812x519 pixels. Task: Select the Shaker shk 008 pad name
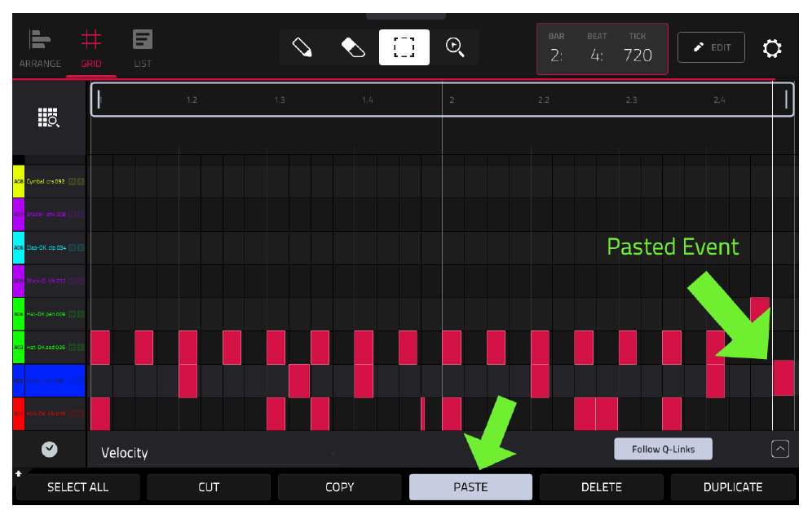46,214
